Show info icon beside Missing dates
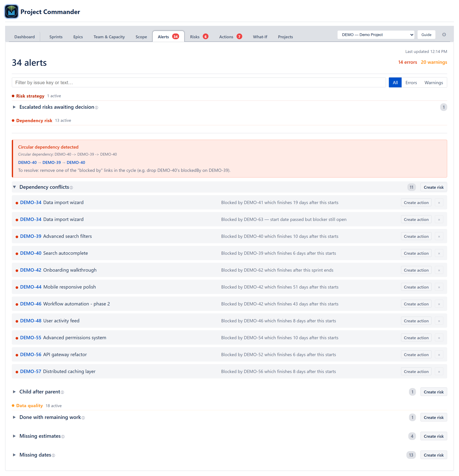The width and height of the screenshot is (459, 476). (53, 455)
